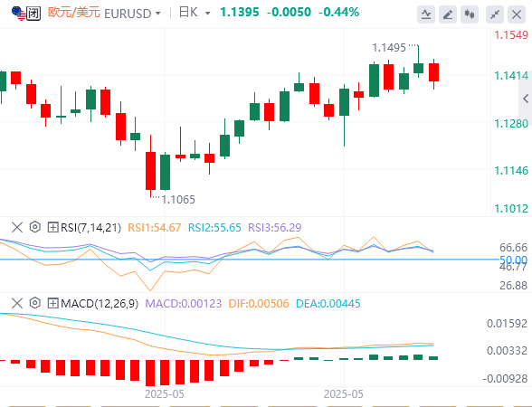This screenshot has width=532, height=407.
Task: Remove the MACD indicator panel
Action: tap(17, 303)
